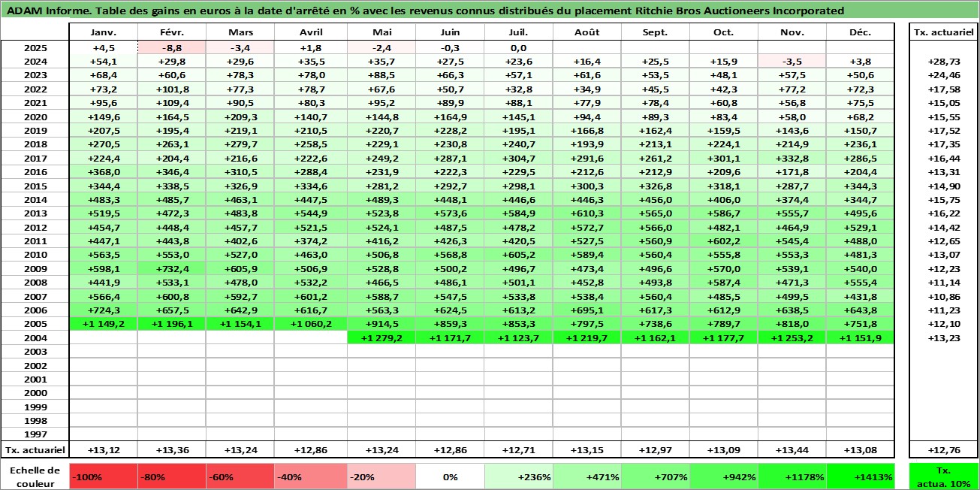Screen dimensions: 980x490
Task: Click the +610,3 cell in row 2013
Action: pos(587,213)
